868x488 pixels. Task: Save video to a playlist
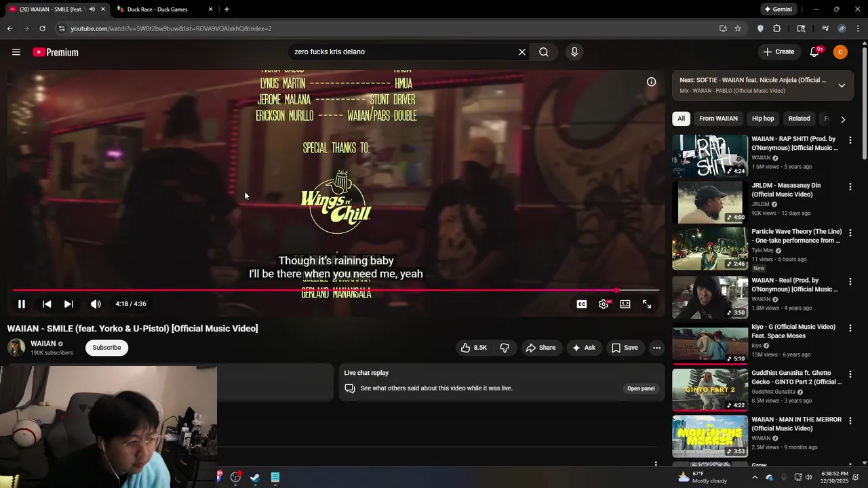click(625, 348)
